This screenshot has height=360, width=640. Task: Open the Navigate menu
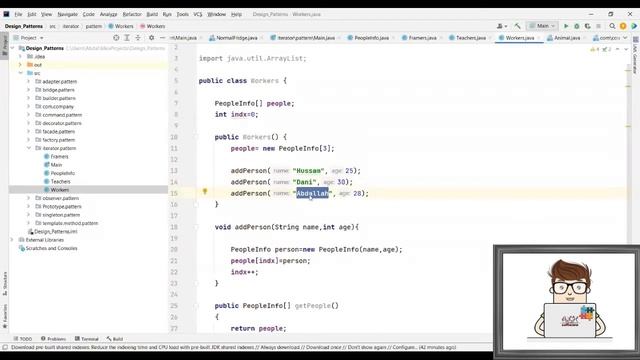67,14
